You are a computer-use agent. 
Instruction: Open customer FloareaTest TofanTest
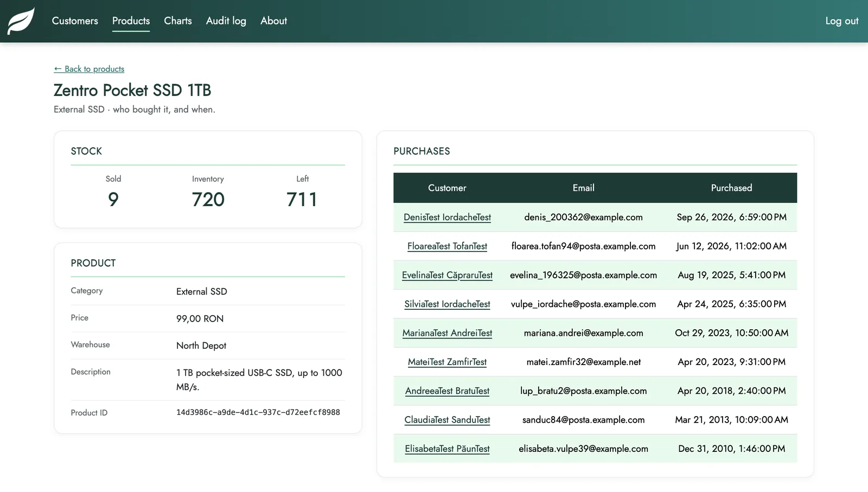447,246
